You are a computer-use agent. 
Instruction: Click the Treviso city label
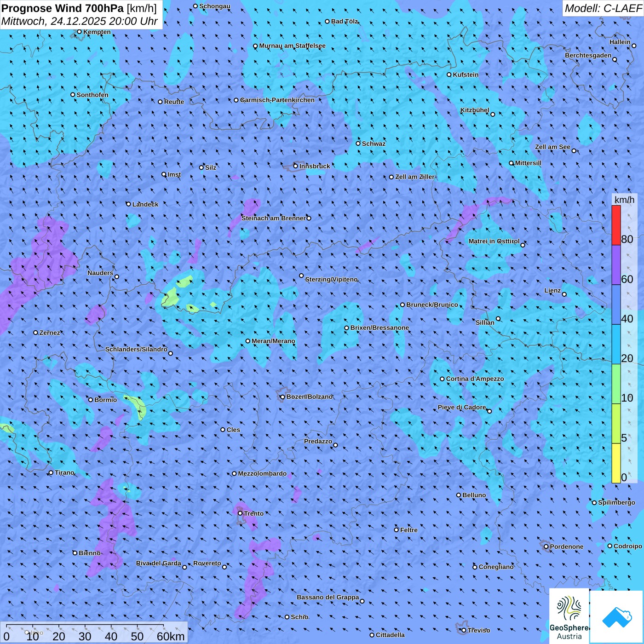pyautogui.click(x=479, y=630)
